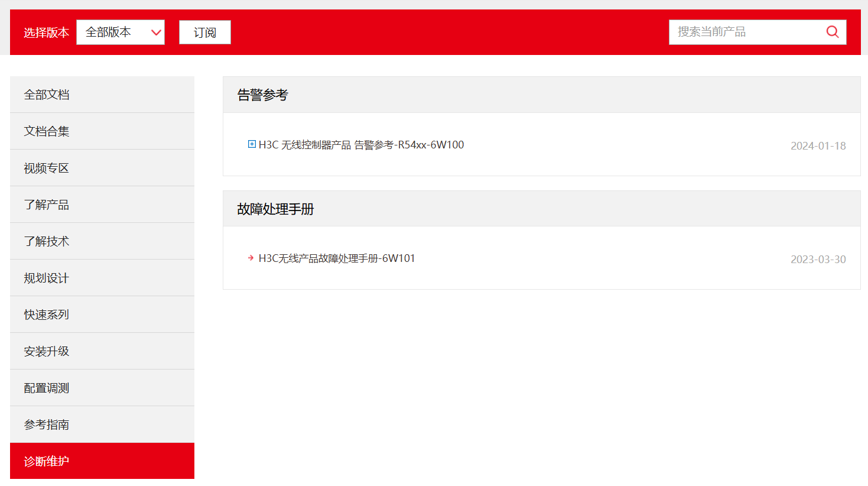Screen dimensions: 868x486
Task: Select 安装升级 in the sidebar
Action: point(102,351)
